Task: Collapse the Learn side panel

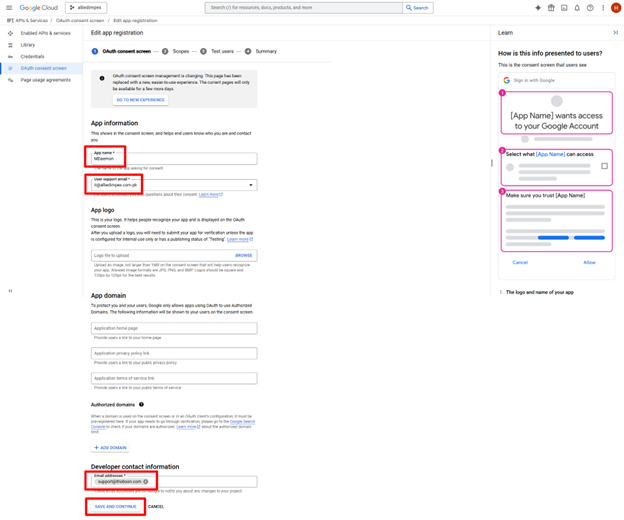Action: point(615,33)
